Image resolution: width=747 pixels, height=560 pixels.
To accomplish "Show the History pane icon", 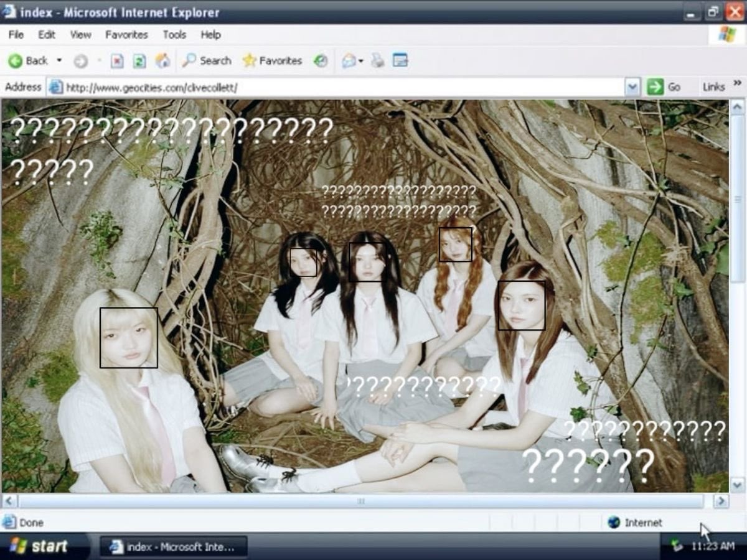I will 321,61.
